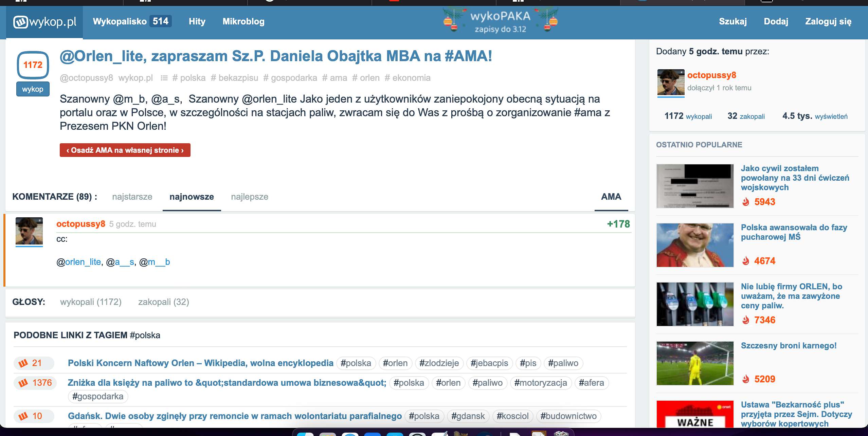Go to Hity section

coord(197,21)
